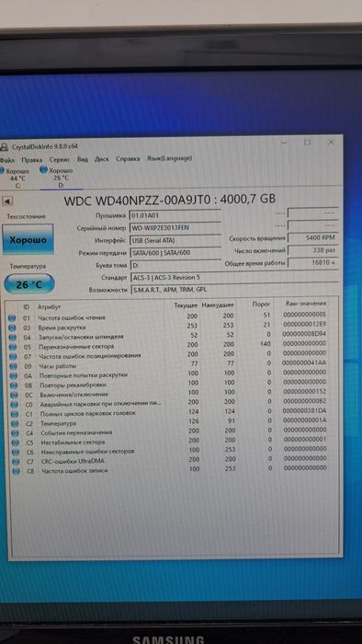Image resolution: width=362 pixels, height=644 pixels.
Task: Click status icon of attribute 05
Action: tap(12, 347)
